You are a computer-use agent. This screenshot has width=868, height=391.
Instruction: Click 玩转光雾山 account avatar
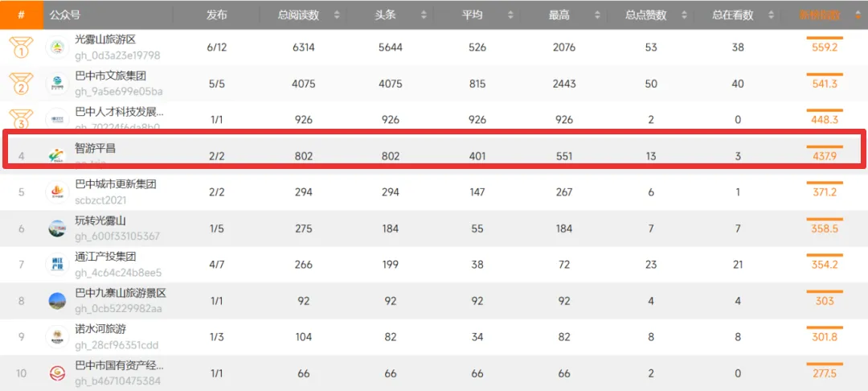[x=57, y=228]
